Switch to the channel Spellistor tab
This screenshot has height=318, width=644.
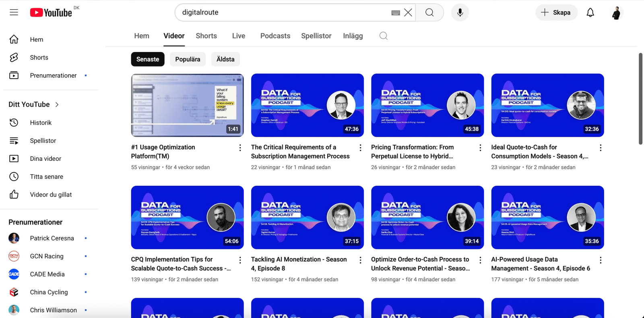(x=316, y=36)
